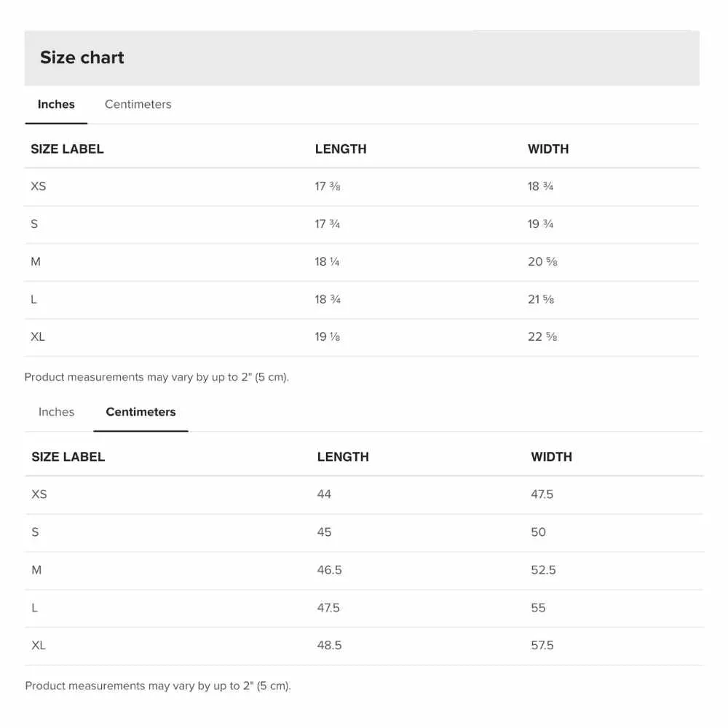Click the XL label in inches table
The width and height of the screenshot is (728, 728).
click(38, 337)
